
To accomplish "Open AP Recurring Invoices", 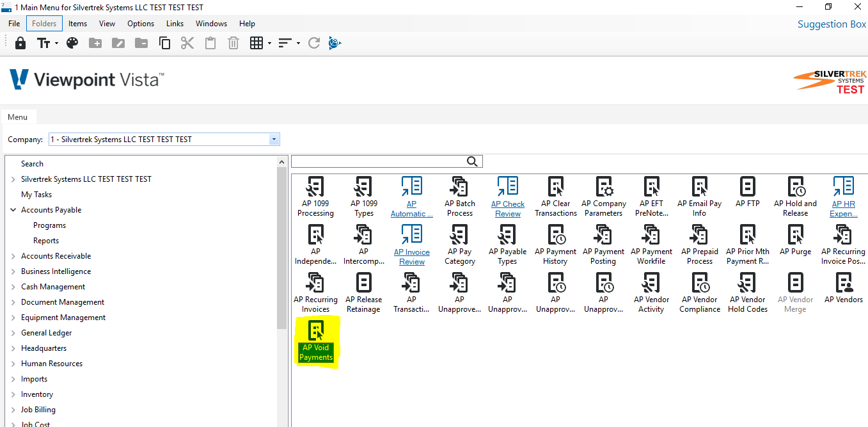I will pos(315,293).
